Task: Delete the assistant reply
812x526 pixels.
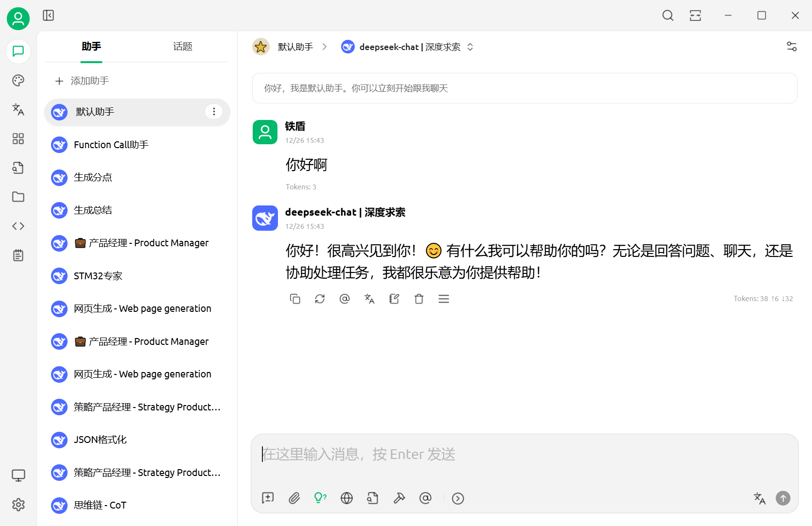Action: pyautogui.click(x=419, y=299)
